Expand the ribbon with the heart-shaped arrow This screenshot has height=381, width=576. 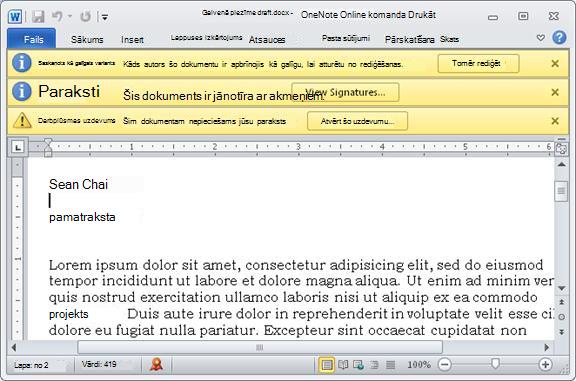540,37
